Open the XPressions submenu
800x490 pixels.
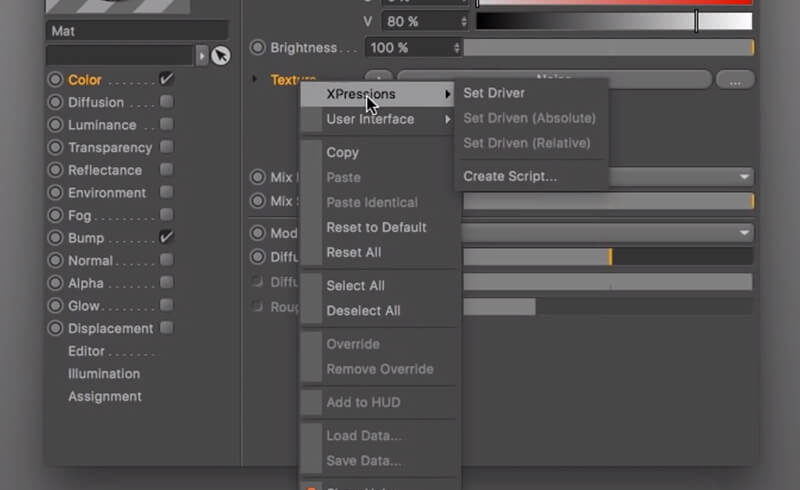[377, 94]
